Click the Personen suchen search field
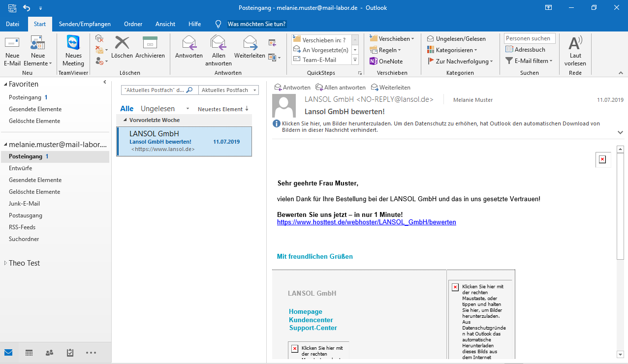This screenshot has width=628, height=364. pos(530,38)
